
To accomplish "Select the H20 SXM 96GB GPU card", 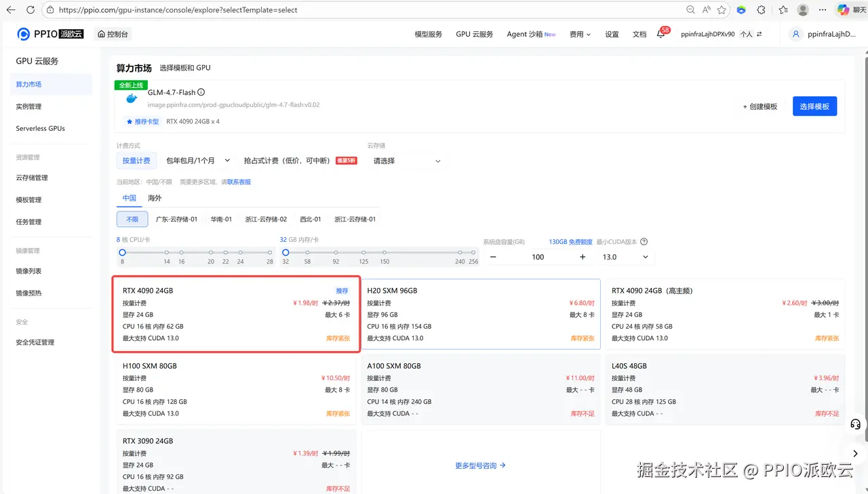I will coord(481,314).
